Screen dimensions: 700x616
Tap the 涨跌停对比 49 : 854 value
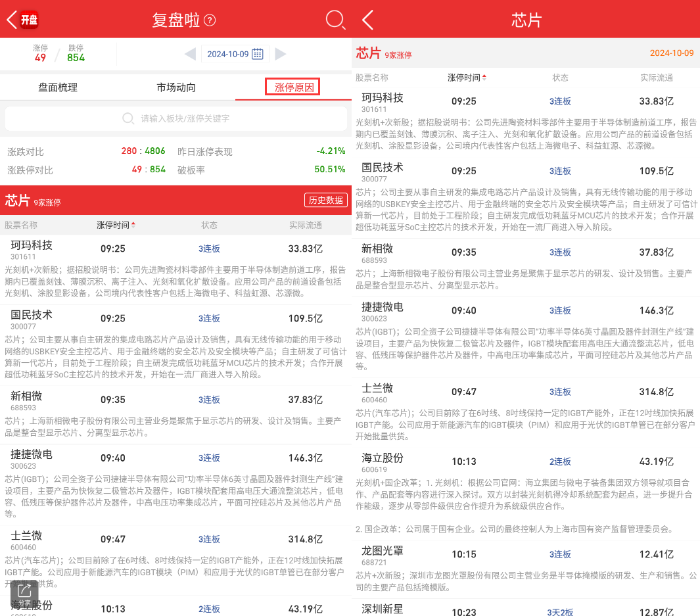tap(149, 169)
